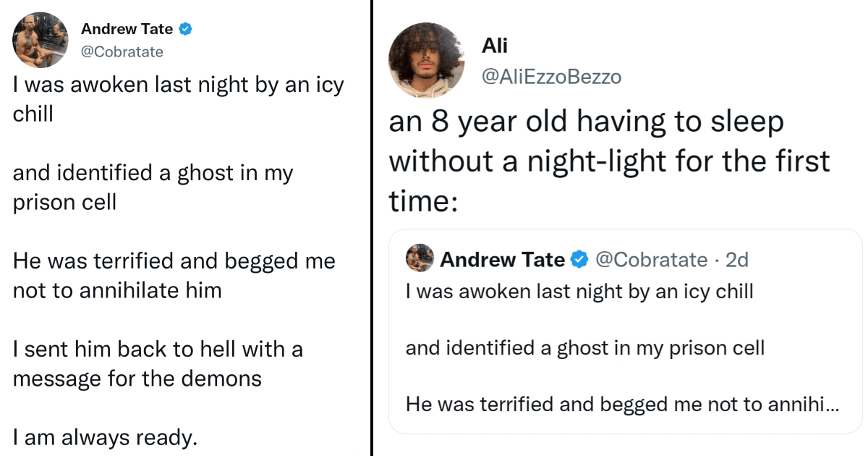Click 'He was terrified and begged me' on left

(x=174, y=261)
